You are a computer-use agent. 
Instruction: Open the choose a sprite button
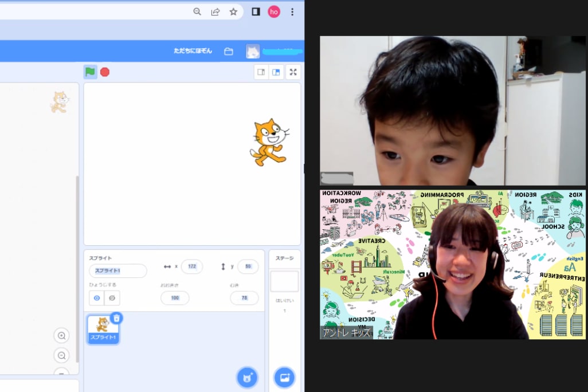pos(248,377)
